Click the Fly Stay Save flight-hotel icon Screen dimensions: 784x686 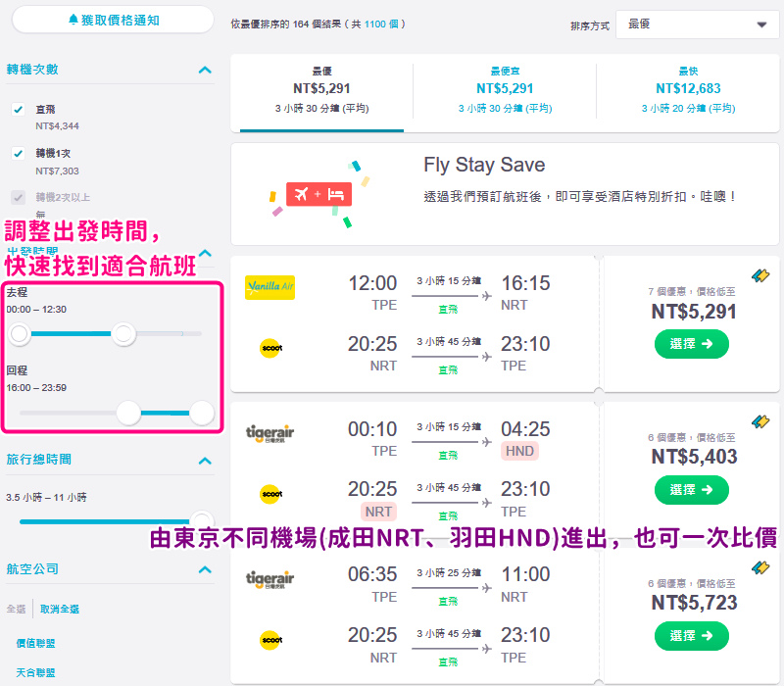(318, 194)
